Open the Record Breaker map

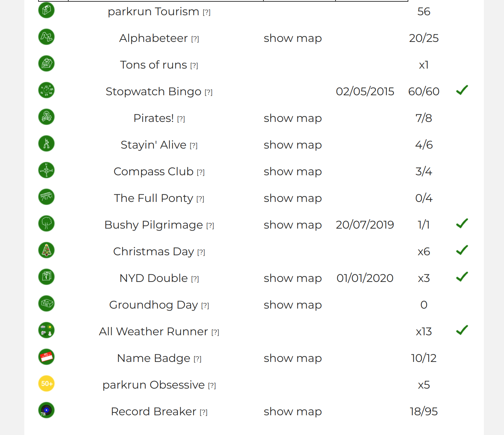tap(293, 411)
